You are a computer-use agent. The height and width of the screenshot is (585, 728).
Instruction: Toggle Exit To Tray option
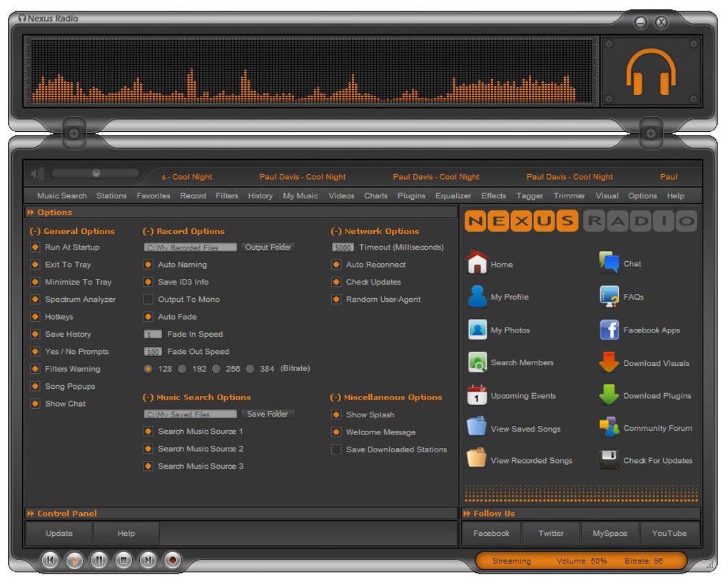coord(35,265)
